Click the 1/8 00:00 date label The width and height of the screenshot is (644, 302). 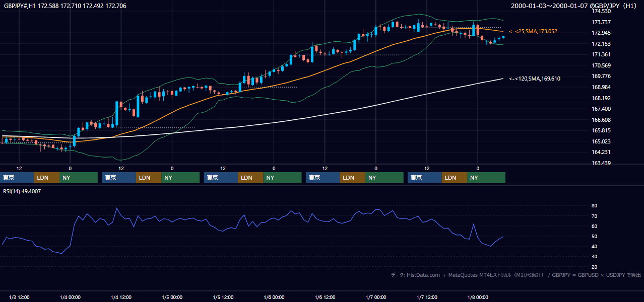pos(478,297)
